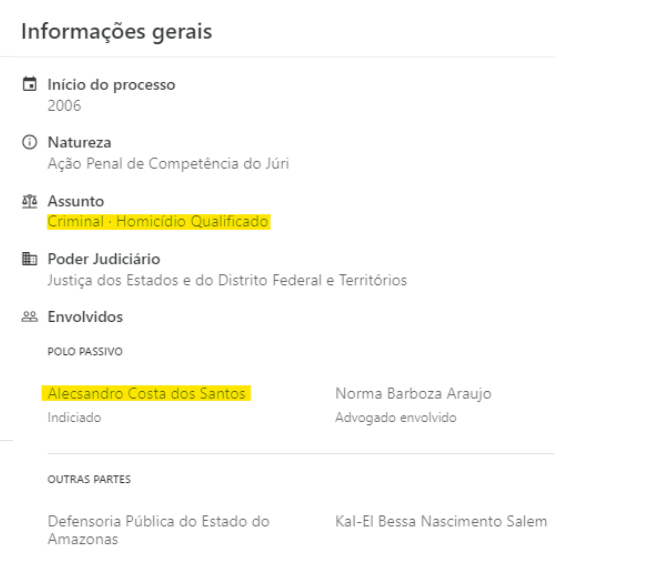Image resolution: width=645 pixels, height=561 pixels.
Task: Click the scales icon beside Assunto
Action: [x=29, y=201]
